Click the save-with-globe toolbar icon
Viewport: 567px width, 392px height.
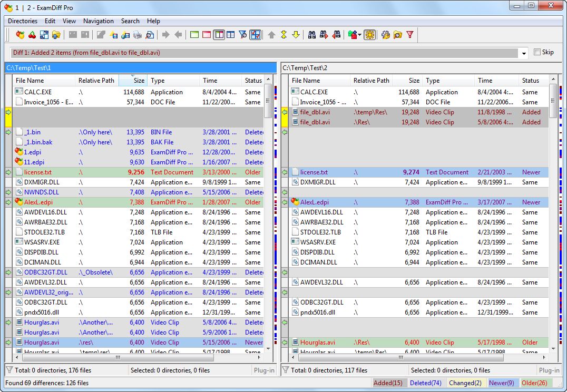125,35
